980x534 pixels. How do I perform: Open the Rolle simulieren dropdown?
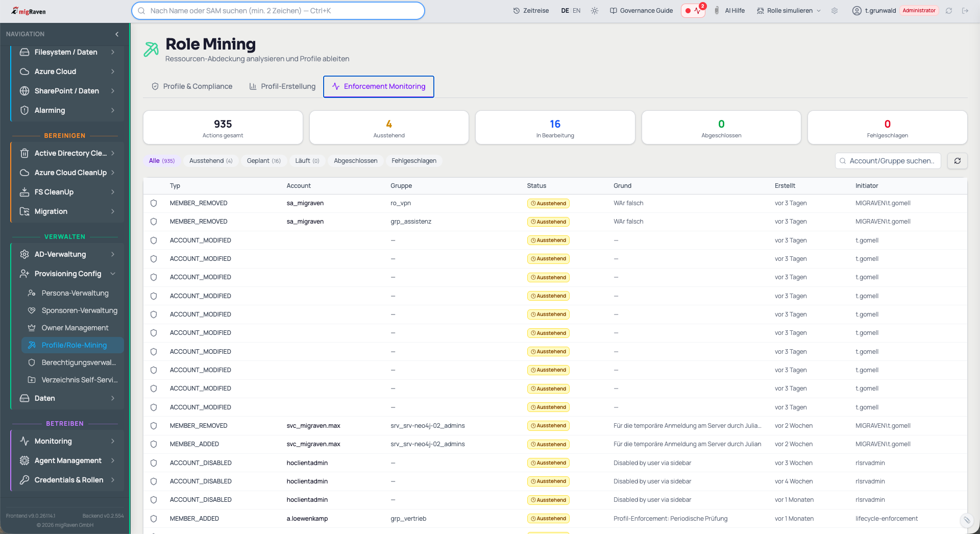(x=789, y=11)
